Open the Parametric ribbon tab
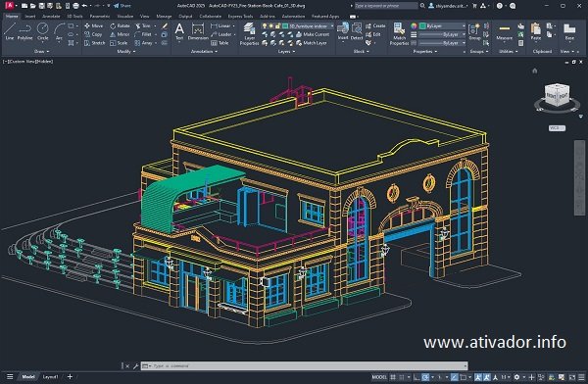 coord(100,16)
